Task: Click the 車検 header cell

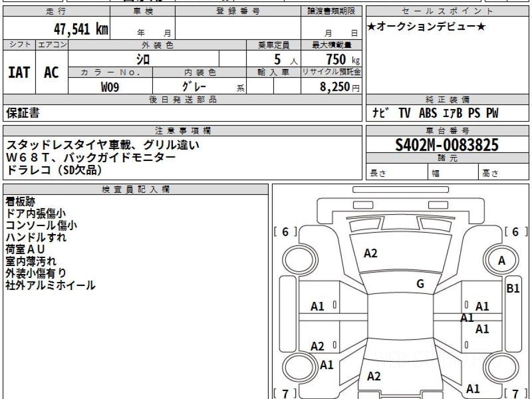Action: [143, 12]
